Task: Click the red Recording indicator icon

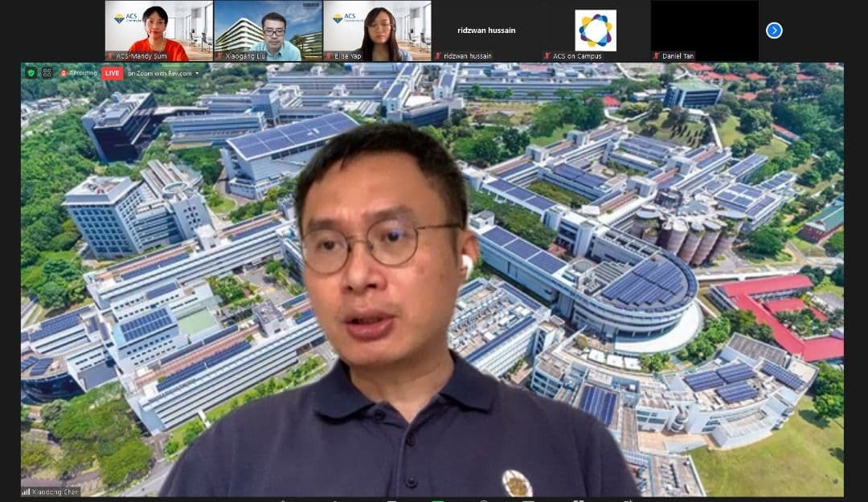Action: point(63,73)
